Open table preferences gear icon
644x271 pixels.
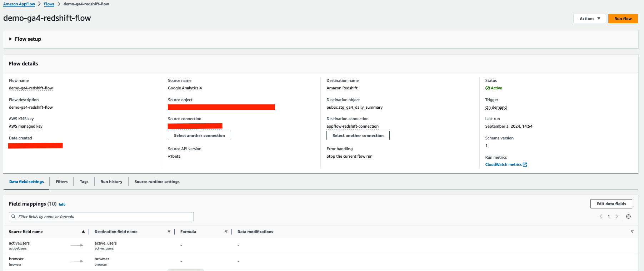628,216
